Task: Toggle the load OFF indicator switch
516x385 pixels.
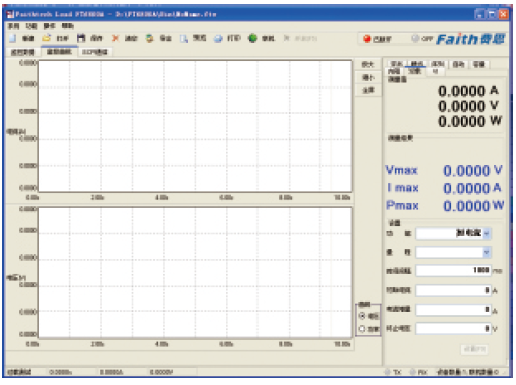Action: (422, 39)
